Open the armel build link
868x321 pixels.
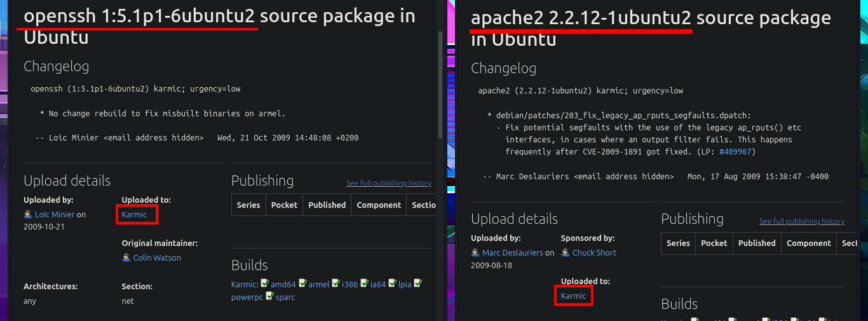click(x=319, y=285)
